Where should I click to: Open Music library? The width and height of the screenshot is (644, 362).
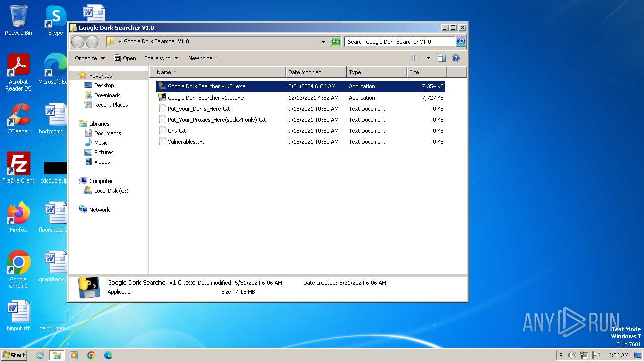click(101, 143)
